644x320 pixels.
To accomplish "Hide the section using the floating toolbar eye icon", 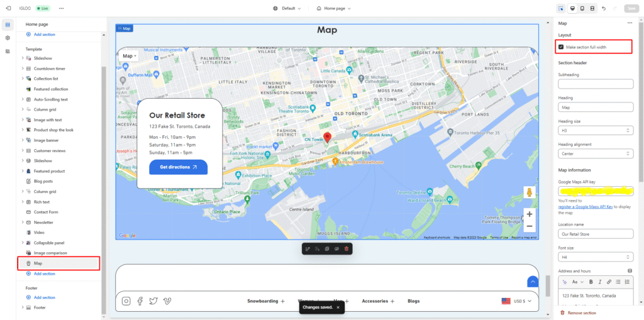I will point(336,249).
